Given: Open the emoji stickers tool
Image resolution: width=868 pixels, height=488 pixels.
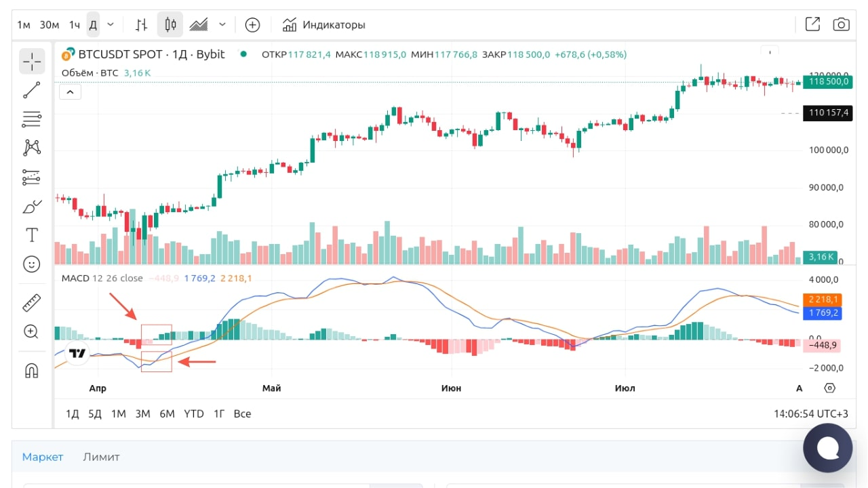Looking at the screenshot, I should pyautogui.click(x=32, y=264).
